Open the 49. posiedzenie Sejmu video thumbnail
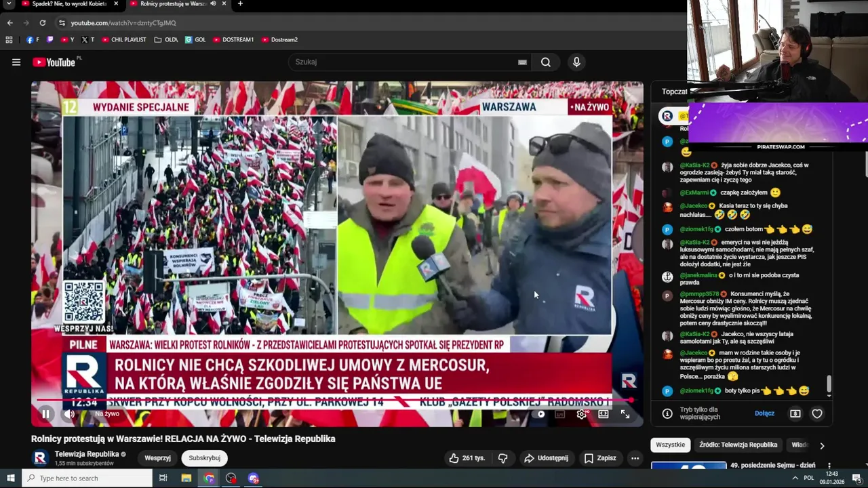 click(x=688, y=465)
